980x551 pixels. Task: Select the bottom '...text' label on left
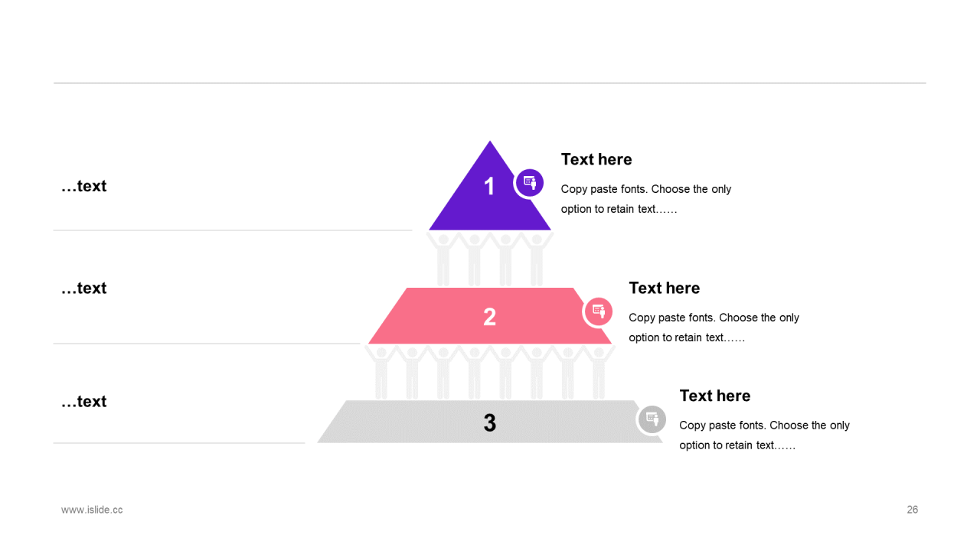[x=84, y=401]
